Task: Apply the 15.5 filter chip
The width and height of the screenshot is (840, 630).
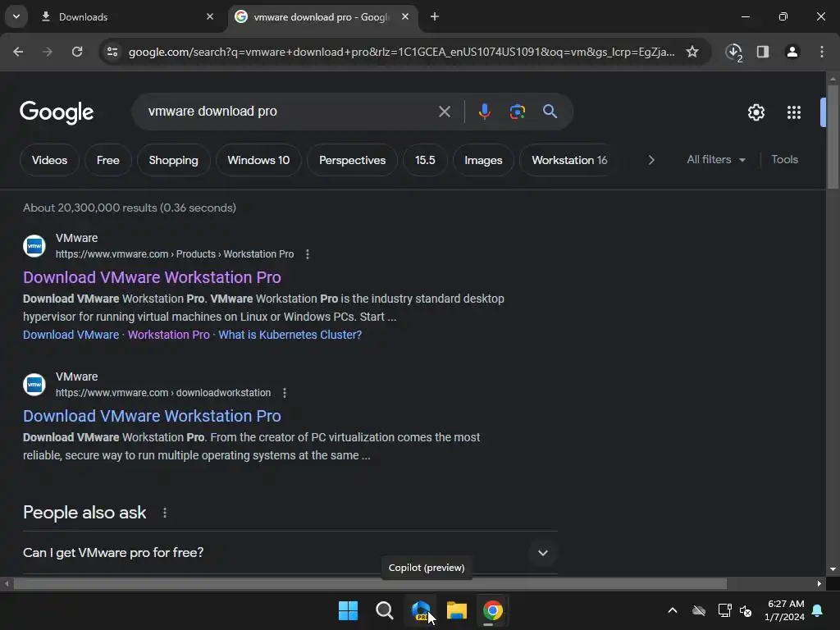Action: click(x=425, y=160)
